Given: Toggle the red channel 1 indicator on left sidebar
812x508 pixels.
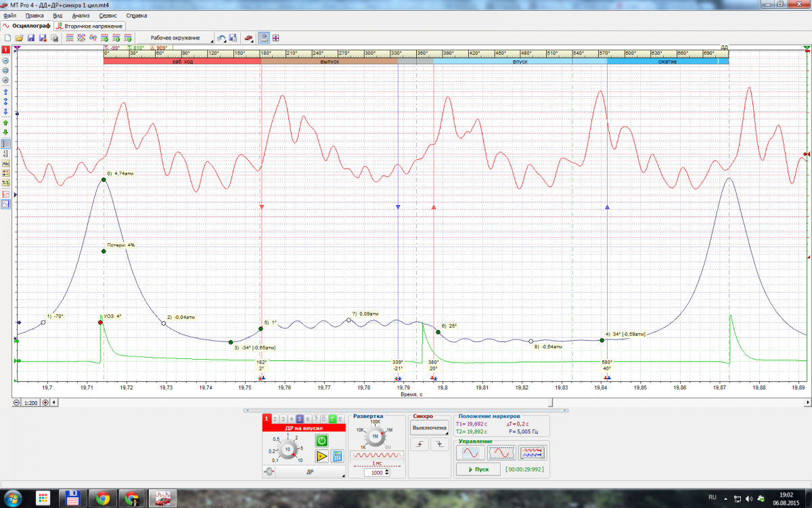Looking at the screenshot, I should [x=5, y=49].
